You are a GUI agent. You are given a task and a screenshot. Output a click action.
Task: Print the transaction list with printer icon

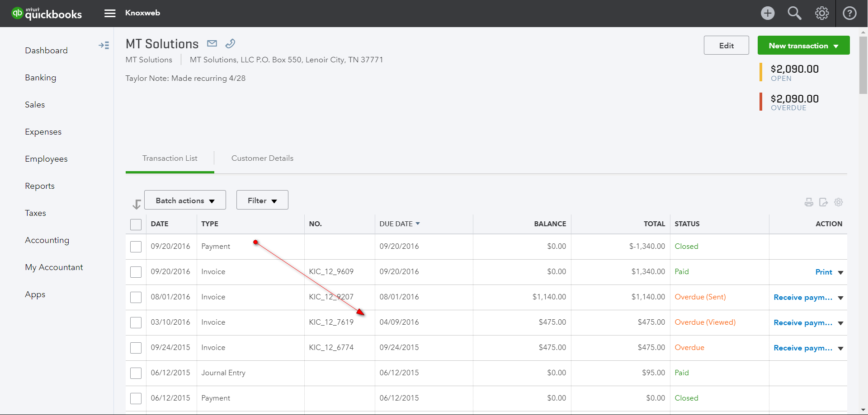pos(809,202)
